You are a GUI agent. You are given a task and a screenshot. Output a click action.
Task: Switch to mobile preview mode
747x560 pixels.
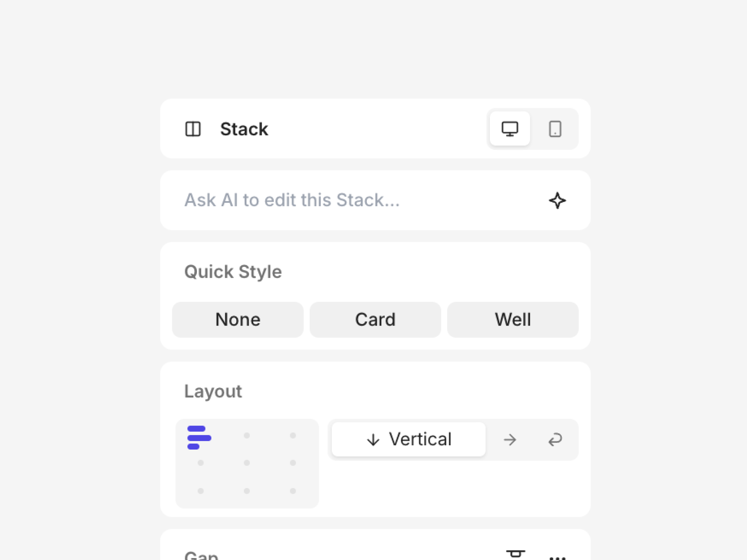click(x=555, y=129)
